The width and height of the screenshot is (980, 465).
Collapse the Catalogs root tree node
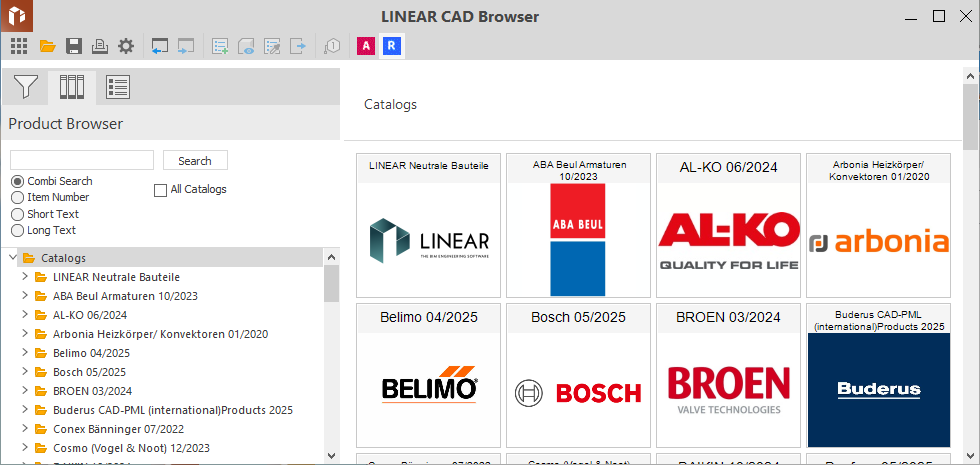click(13, 257)
